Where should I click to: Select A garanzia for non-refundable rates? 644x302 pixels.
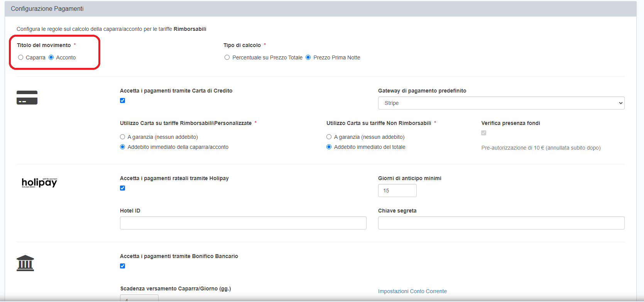coord(329,137)
